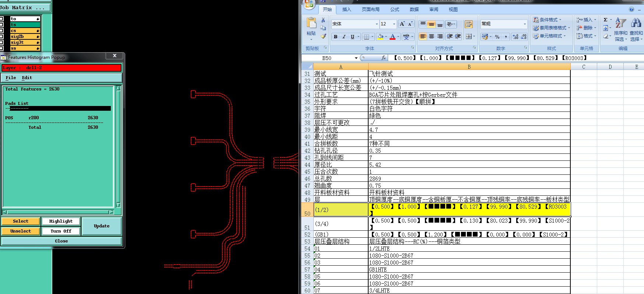Toggle Wrap Text icon
This screenshot has width=644, height=294.
(469, 24)
